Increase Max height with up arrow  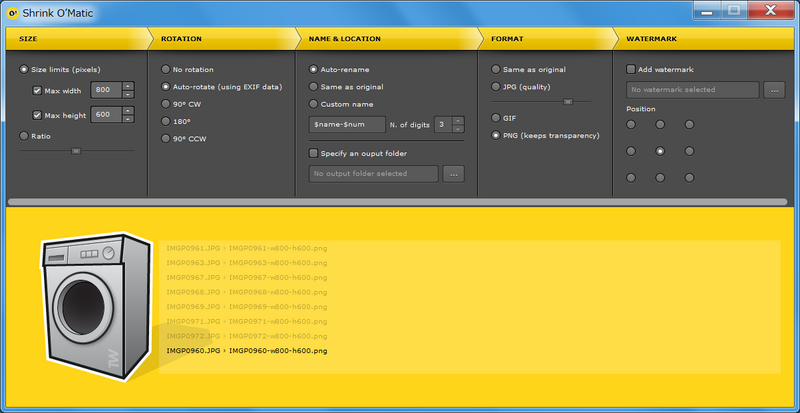point(129,110)
